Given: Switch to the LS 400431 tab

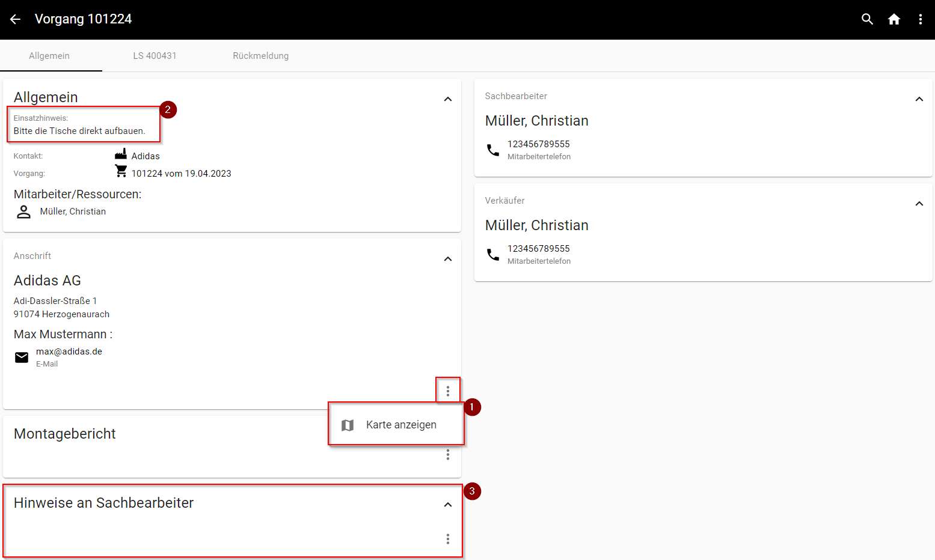Looking at the screenshot, I should pyautogui.click(x=155, y=56).
